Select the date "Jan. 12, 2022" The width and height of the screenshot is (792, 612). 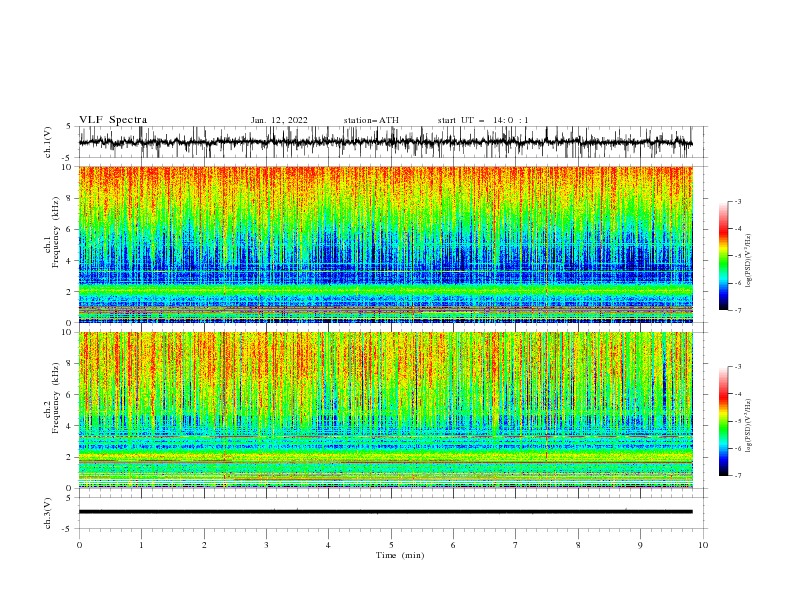[279, 120]
